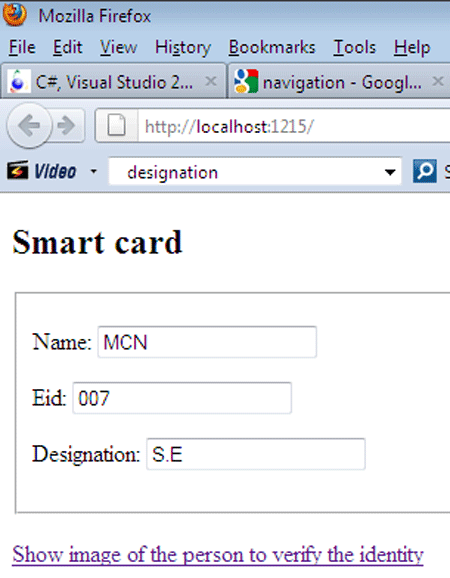This screenshot has width=450, height=578.
Task: Click the Designation field showing S.E
Action: coord(256,454)
